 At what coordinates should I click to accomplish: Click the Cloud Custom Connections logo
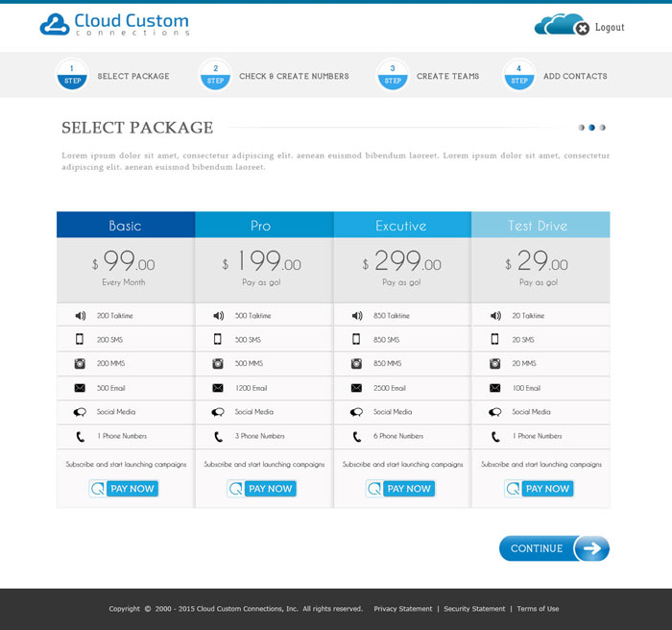pyautogui.click(x=114, y=24)
